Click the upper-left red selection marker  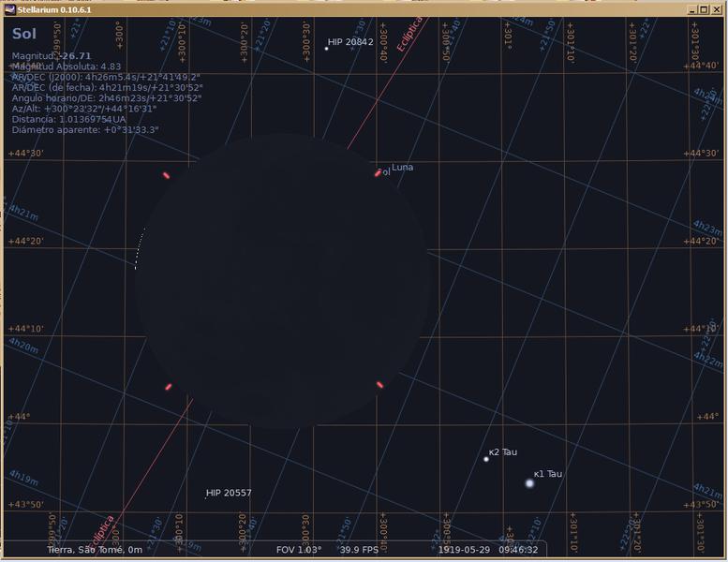[166, 175]
